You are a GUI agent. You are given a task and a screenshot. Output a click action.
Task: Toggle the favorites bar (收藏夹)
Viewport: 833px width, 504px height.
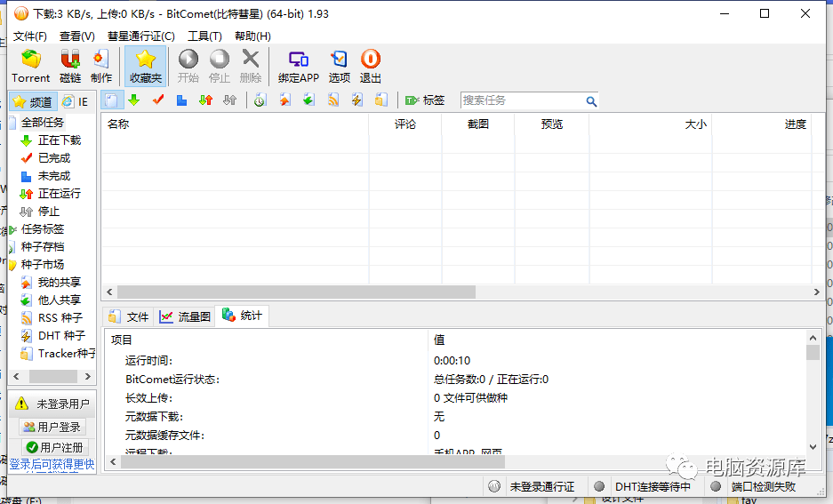[146, 67]
